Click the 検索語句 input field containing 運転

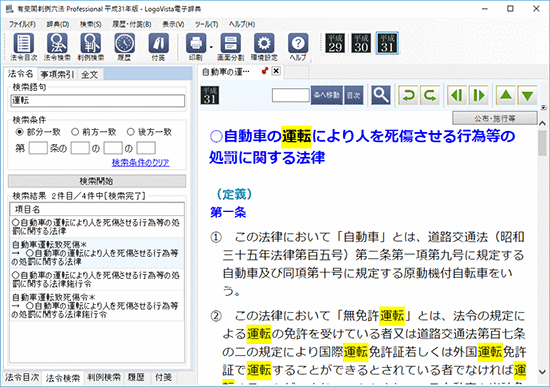click(x=98, y=101)
